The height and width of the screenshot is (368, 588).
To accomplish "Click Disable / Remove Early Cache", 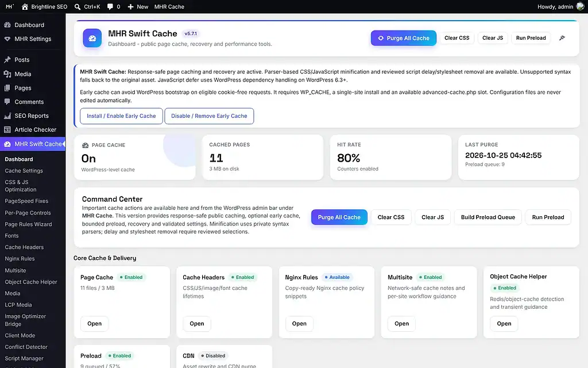I will [x=209, y=116].
